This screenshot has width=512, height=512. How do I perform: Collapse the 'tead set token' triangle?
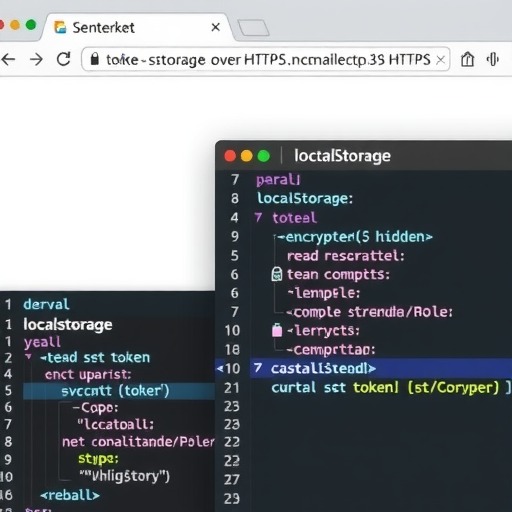tap(29, 357)
